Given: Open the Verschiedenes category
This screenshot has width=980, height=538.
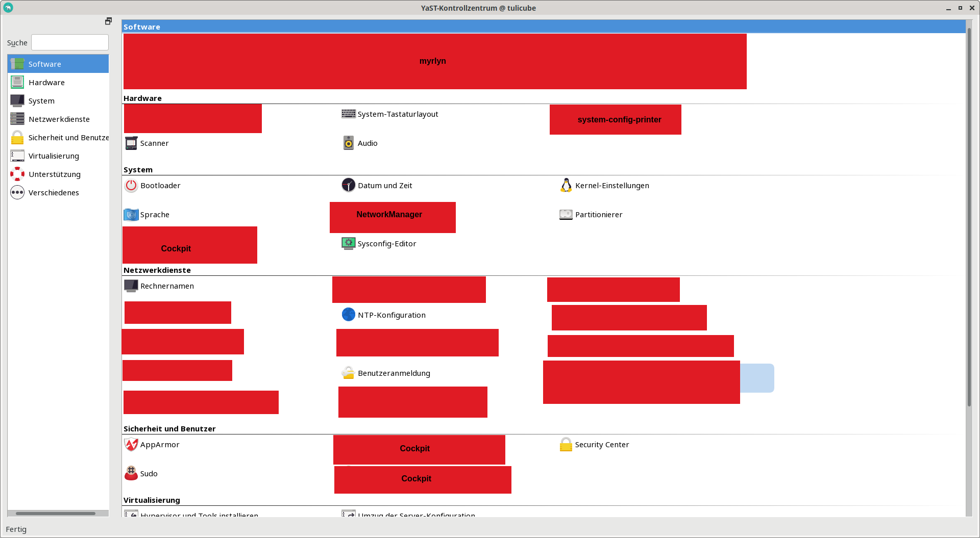Looking at the screenshot, I should coord(58,192).
